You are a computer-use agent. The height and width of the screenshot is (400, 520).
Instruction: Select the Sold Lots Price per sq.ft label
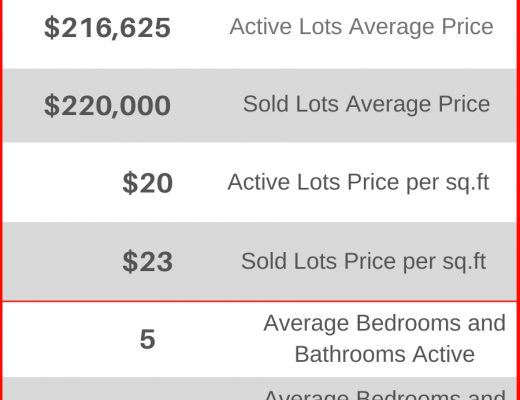pyautogui.click(x=363, y=261)
